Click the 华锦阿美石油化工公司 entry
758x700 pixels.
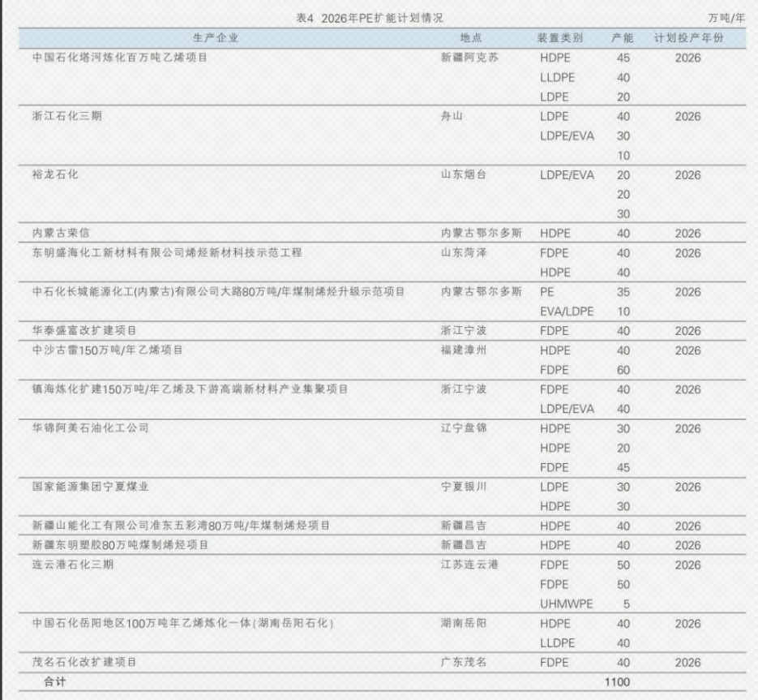[x=90, y=427]
